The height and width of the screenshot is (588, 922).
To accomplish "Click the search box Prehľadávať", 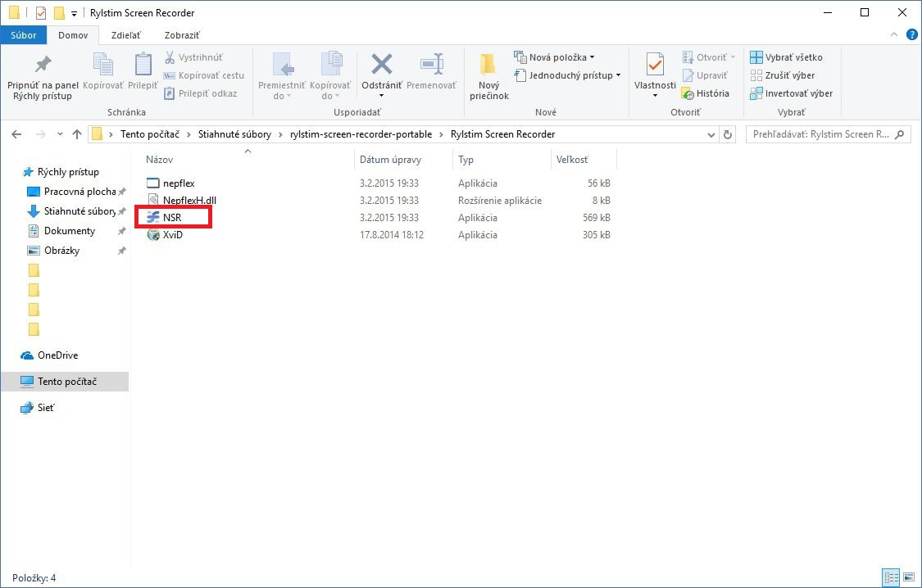I will [828, 134].
